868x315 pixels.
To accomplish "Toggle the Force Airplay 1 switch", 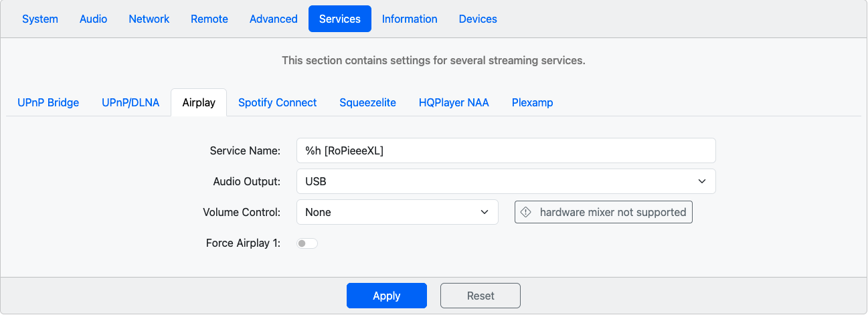I will click(x=307, y=243).
